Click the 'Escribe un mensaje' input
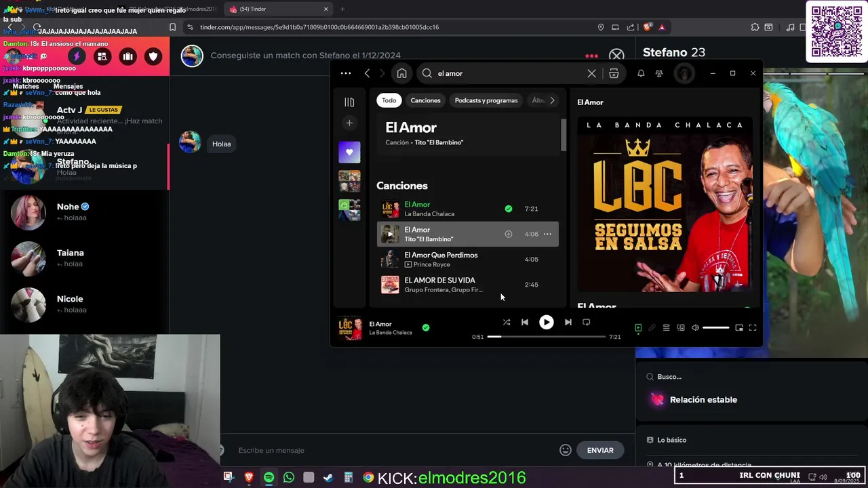Viewport: 868px width, 488px height. pos(393,450)
